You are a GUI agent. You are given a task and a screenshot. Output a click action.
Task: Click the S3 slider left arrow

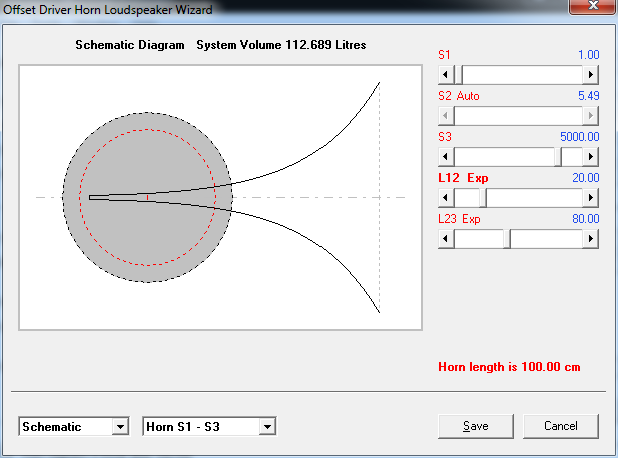pyautogui.click(x=446, y=156)
